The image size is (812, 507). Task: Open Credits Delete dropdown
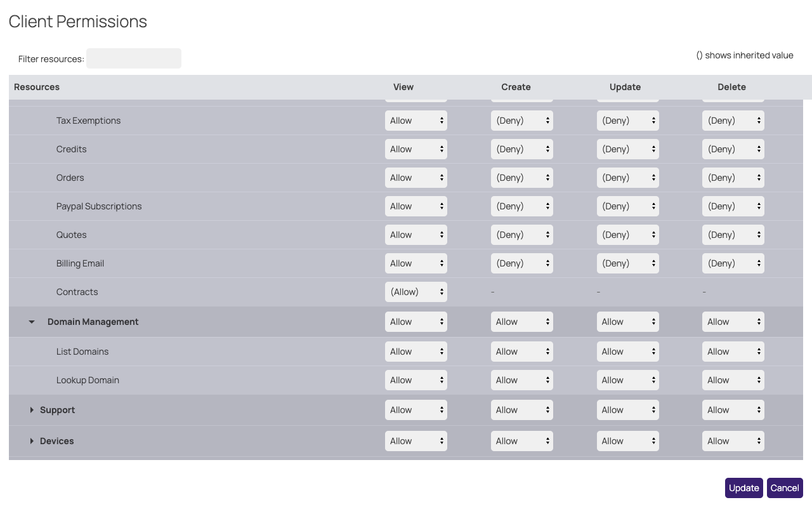coord(733,149)
